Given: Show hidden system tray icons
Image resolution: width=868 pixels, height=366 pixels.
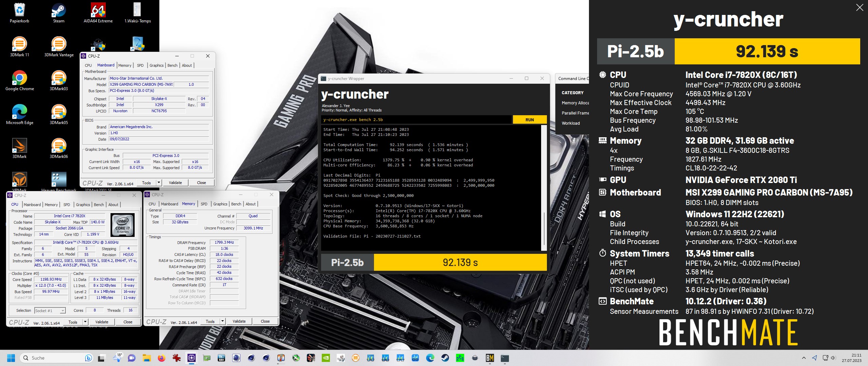Looking at the screenshot, I should click(x=804, y=358).
